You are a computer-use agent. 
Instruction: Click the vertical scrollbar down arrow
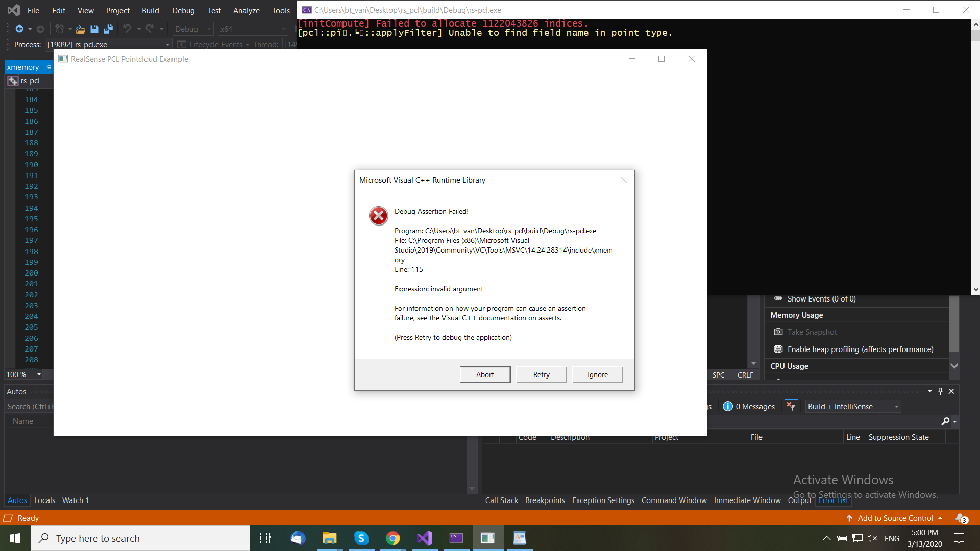click(x=975, y=290)
